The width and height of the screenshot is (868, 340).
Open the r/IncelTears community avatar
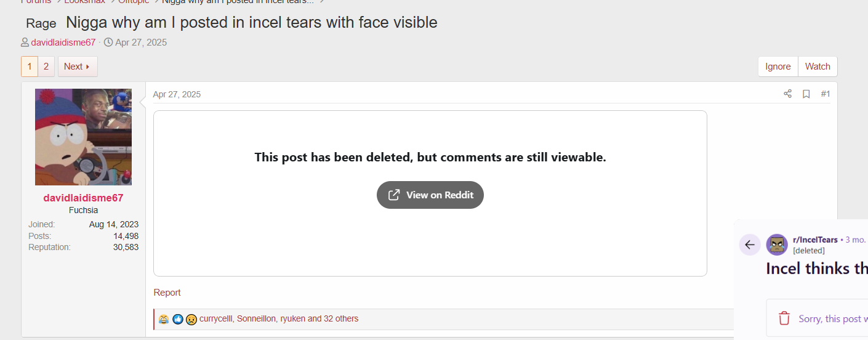pyautogui.click(x=777, y=245)
